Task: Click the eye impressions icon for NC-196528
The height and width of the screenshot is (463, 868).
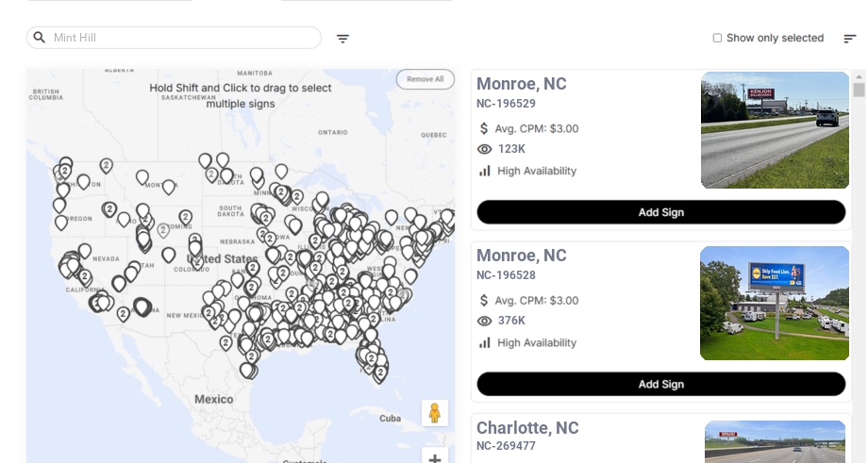Action: tap(485, 321)
